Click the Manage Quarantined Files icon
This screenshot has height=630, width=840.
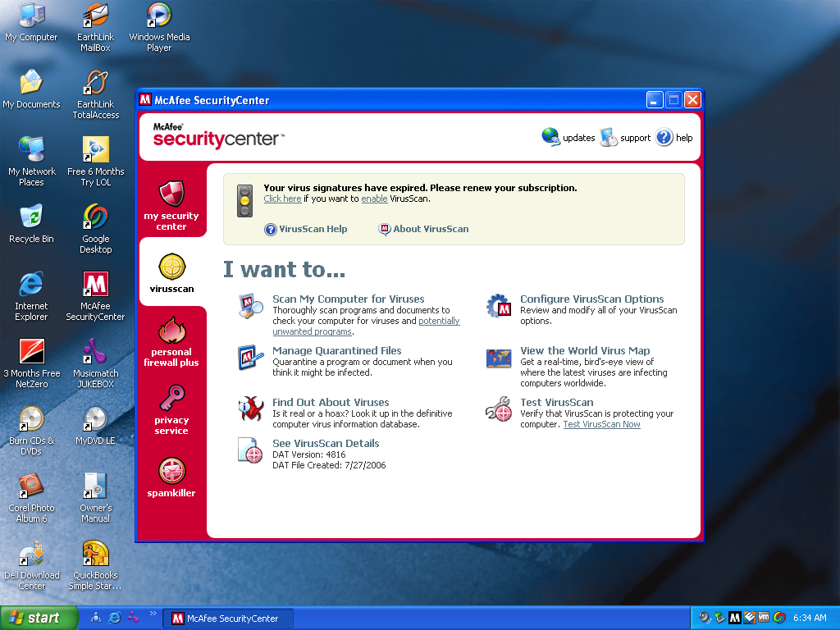tap(250, 358)
